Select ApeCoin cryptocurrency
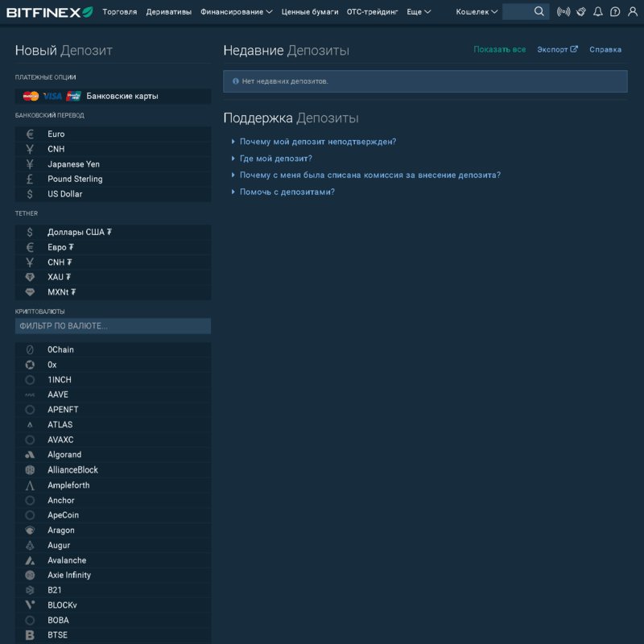The height and width of the screenshot is (644, 644). [x=113, y=515]
